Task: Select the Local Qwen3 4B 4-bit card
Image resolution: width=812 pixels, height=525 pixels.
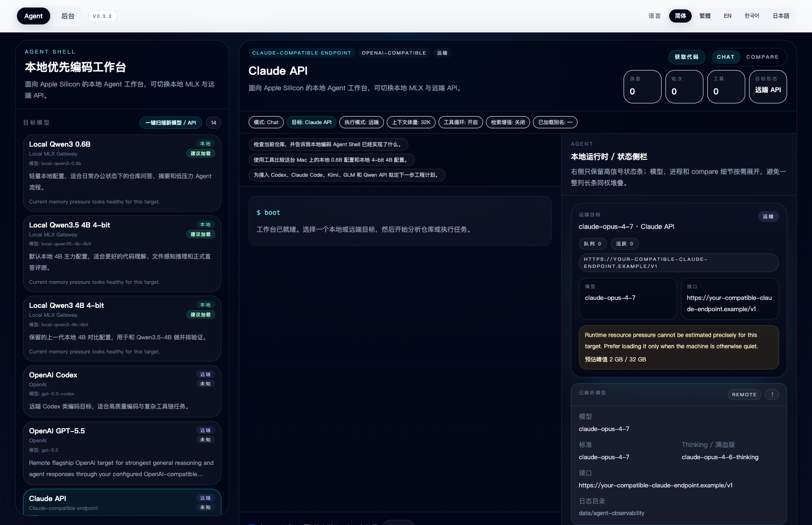Action: (x=122, y=329)
